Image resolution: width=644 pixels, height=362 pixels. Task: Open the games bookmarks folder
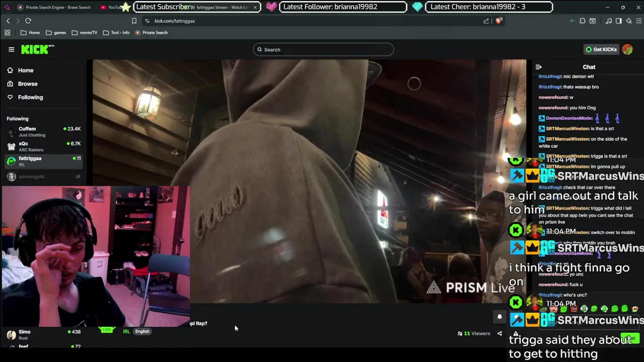pos(56,33)
